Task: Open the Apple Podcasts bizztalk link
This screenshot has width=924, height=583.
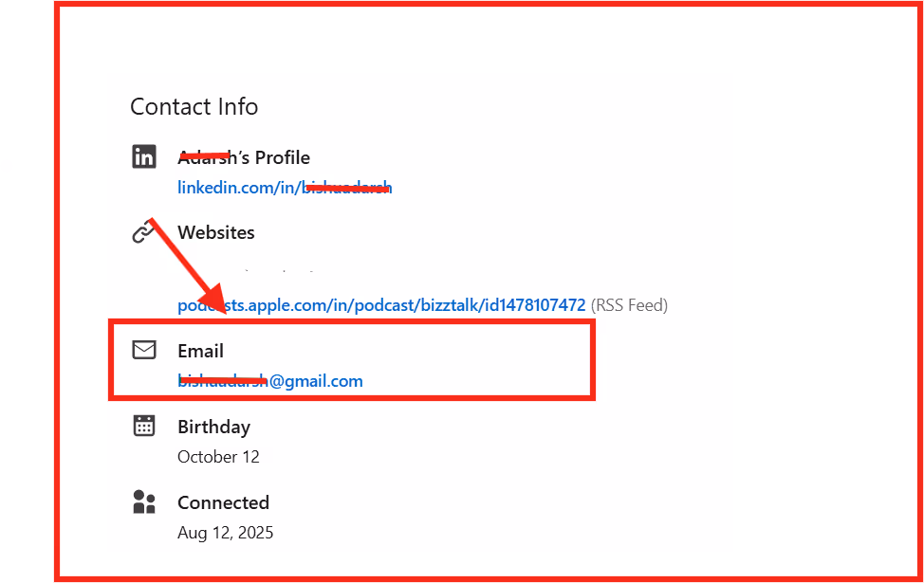Action: [381, 305]
